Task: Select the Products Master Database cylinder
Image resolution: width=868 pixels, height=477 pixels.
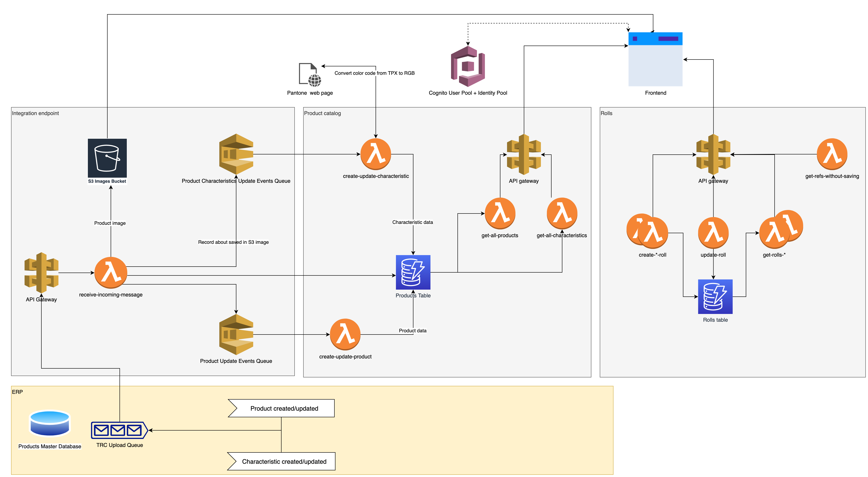Action: click(50, 423)
